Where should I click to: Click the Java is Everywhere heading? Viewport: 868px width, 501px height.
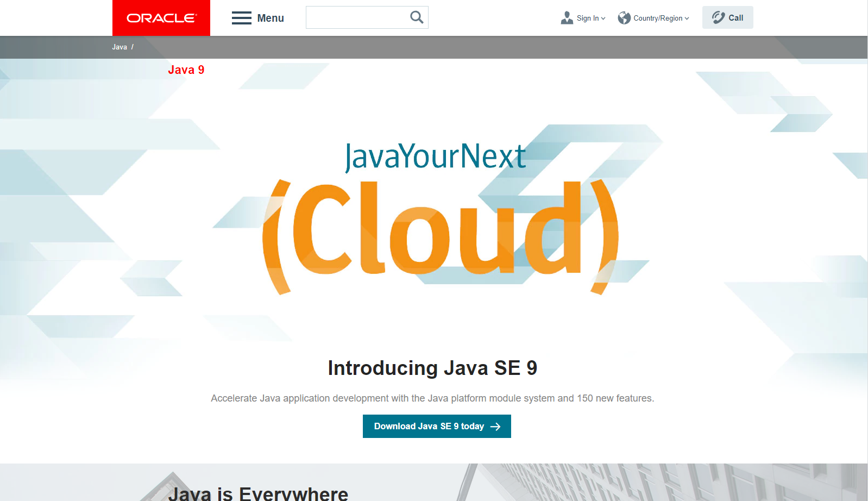pyautogui.click(x=258, y=493)
